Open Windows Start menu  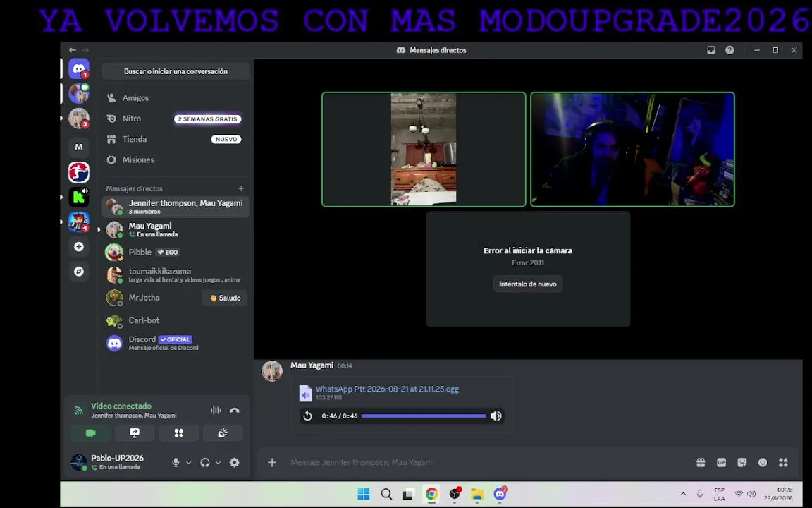click(x=364, y=495)
